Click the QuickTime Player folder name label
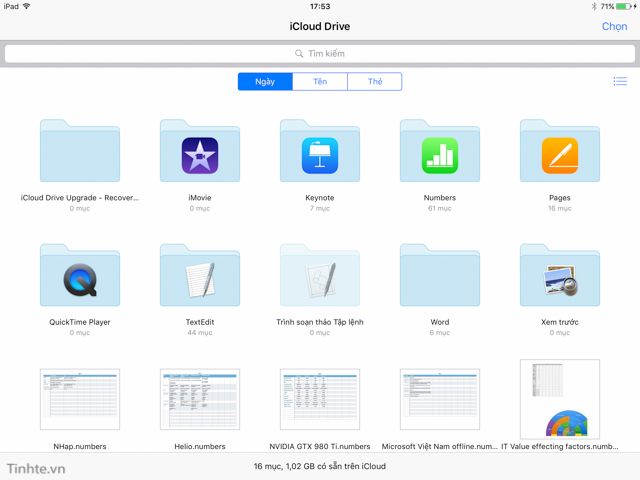The image size is (640, 480). point(80,322)
